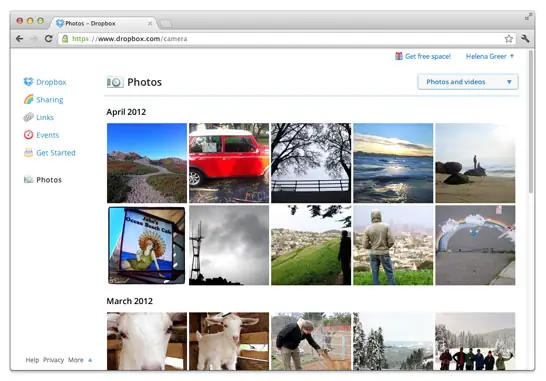
Task: Click the green padlock in the address bar
Action: coord(65,39)
